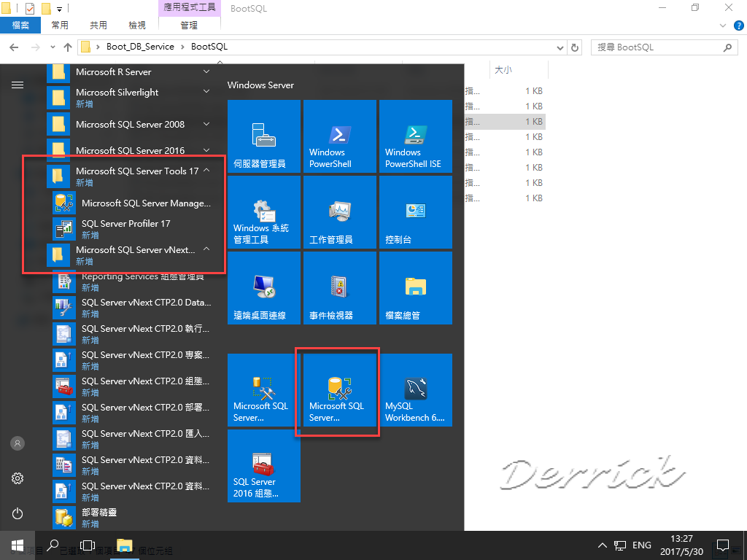Run the 部署精靈 from the Start menu

click(x=98, y=512)
